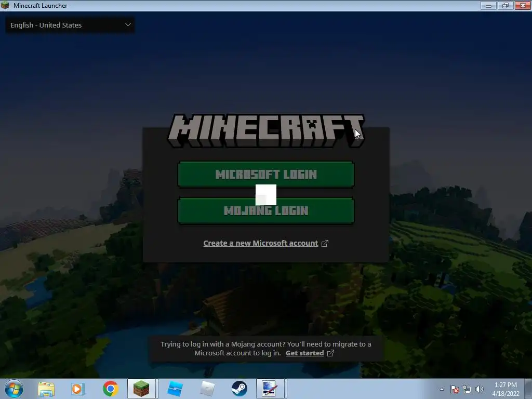Click the Minecraft logo in the login panel
The height and width of the screenshot is (399, 532).
(266, 130)
